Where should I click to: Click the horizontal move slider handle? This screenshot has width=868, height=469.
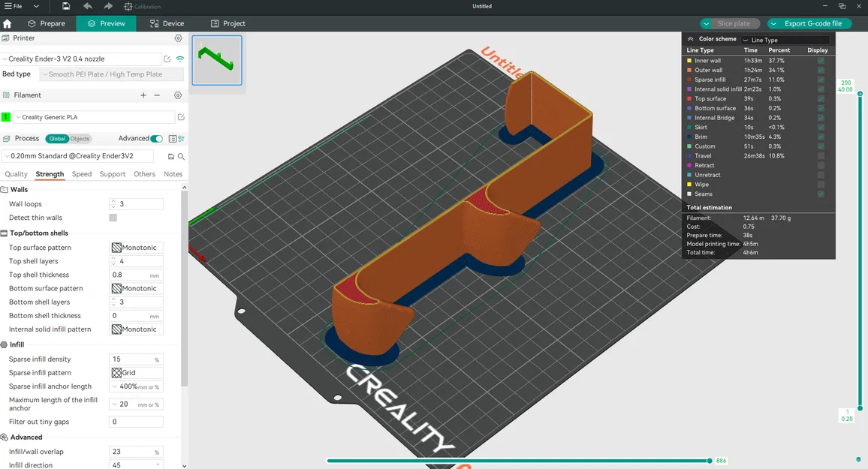coord(710,461)
